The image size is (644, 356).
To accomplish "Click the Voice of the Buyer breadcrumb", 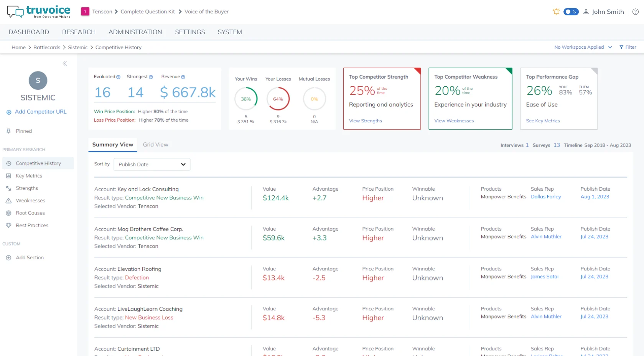I will tap(206, 12).
